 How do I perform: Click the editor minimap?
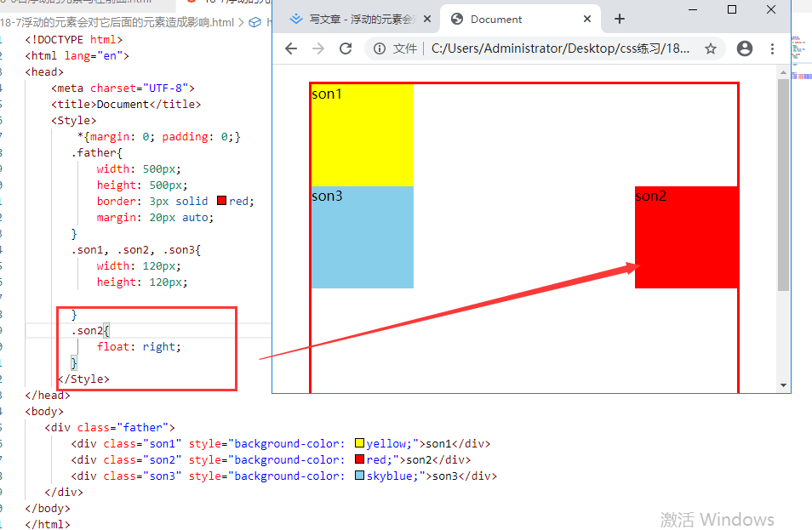pos(802,57)
